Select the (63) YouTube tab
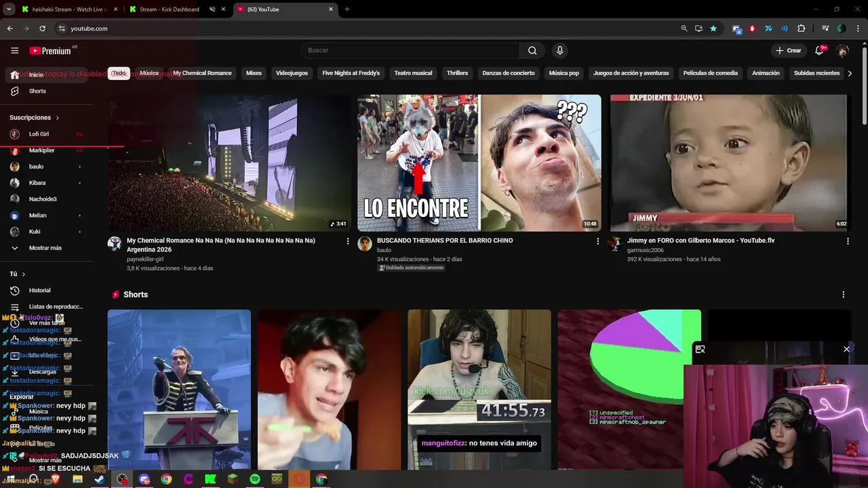 coord(285,9)
